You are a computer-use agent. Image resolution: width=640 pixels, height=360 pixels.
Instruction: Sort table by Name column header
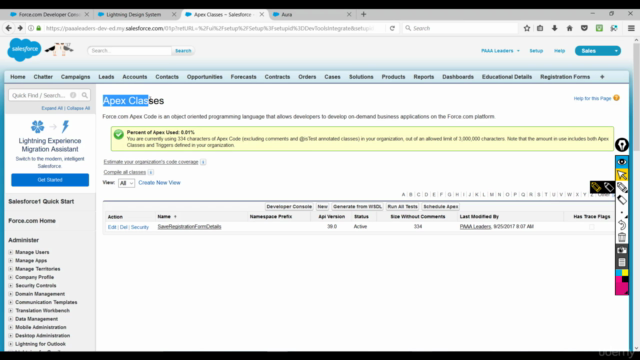(164, 217)
